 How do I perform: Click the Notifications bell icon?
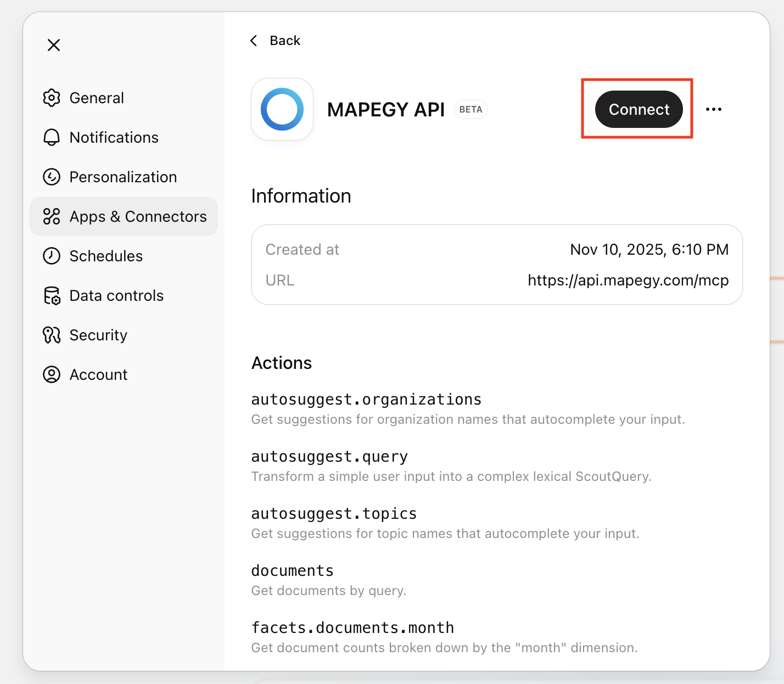coord(52,137)
